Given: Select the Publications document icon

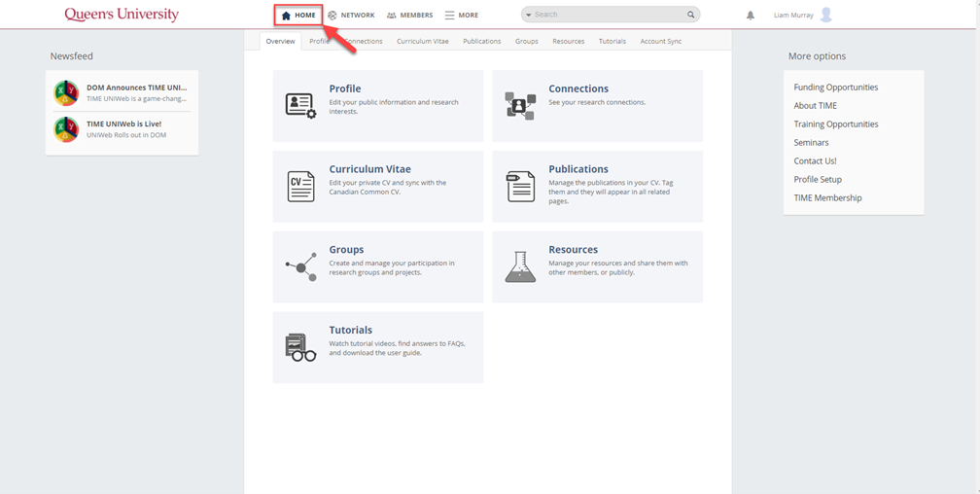Looking at the screenshot, I should 520,186.
